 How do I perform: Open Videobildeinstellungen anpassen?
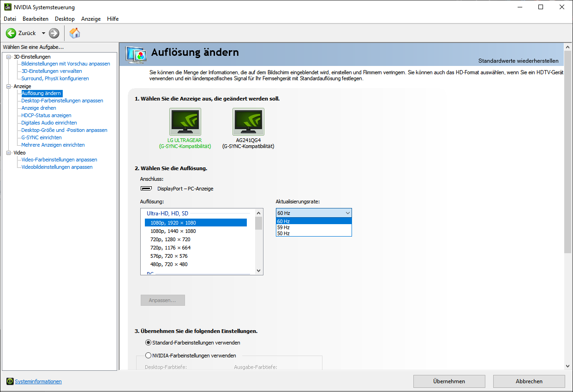tap(57, 167)
